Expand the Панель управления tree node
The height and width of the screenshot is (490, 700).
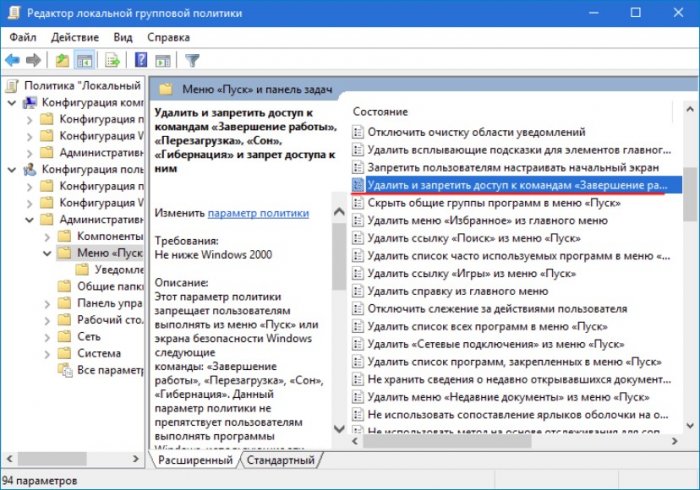click(x=47, y=304)
